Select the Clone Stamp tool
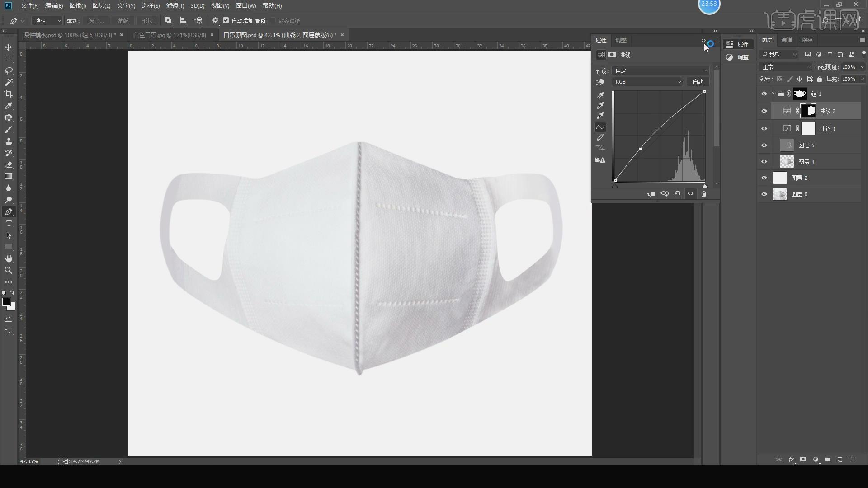This screenshot has width=868, height=488. [x=9, y=141]
